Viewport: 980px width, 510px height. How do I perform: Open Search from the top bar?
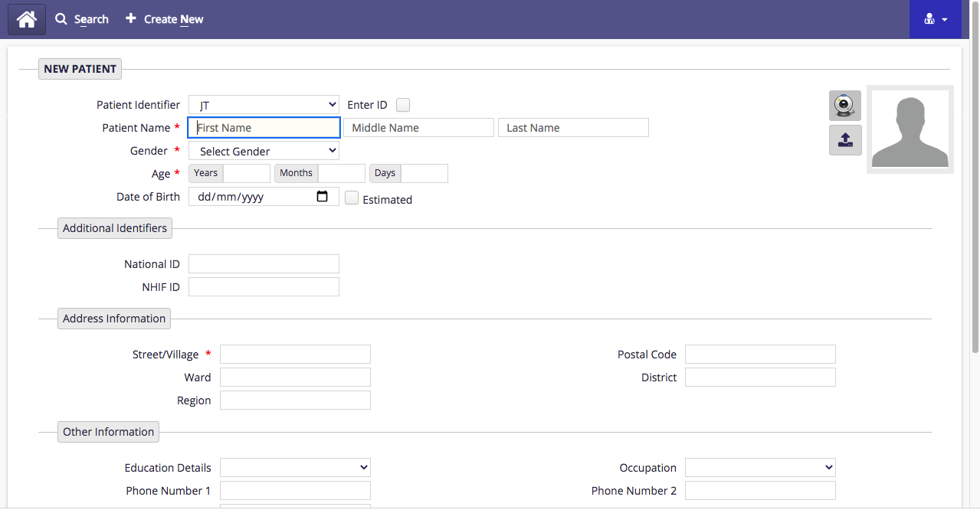(x=82, y=19)
